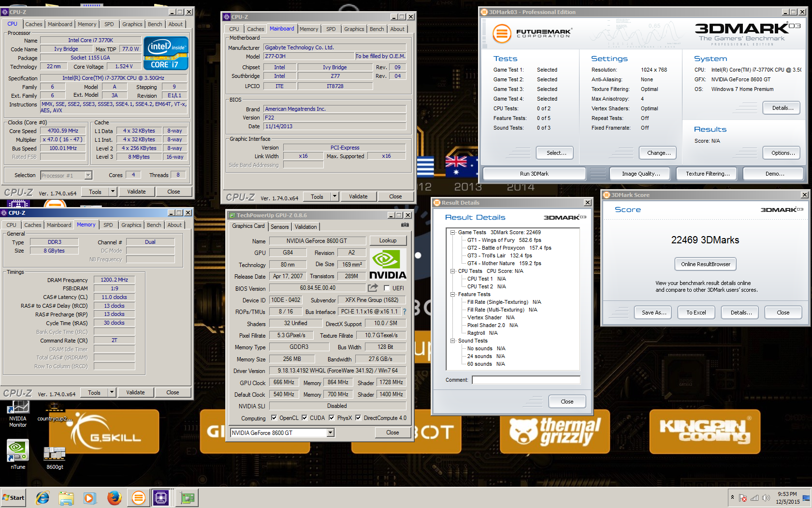Click the Lookup button in GPU-Z
812x508 pixels.
(x=388, y=240)
